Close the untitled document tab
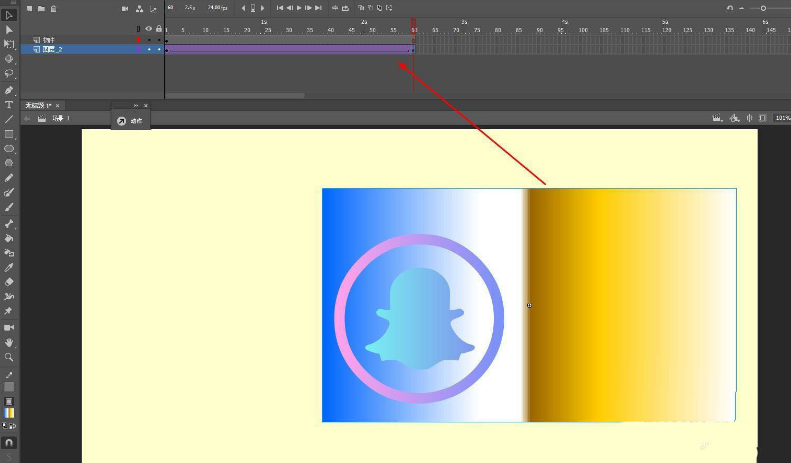791x463 pixels. tap(58, 105)
